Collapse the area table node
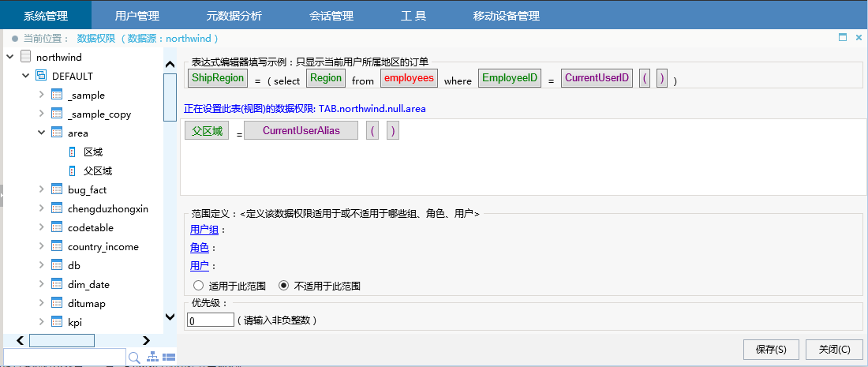 pyautogui.click(x=41, y=133)
